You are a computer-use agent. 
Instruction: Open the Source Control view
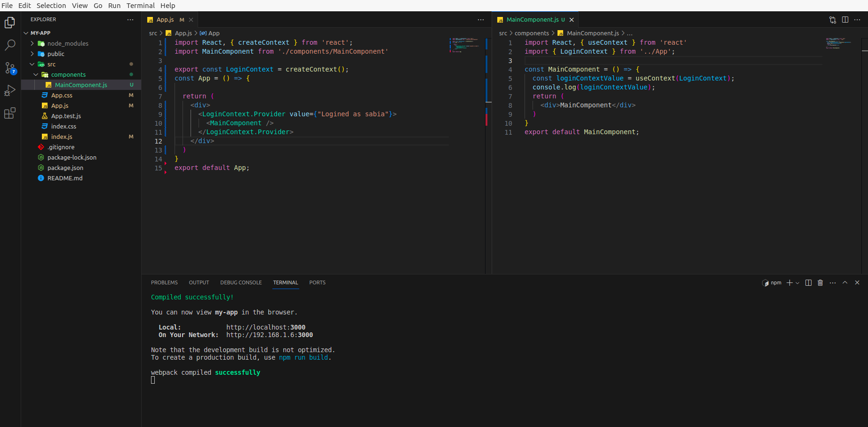coord(10,68)
